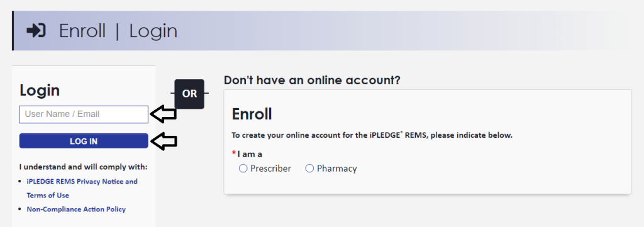
Task: Click the blue LOG IN button
Action: 84,141
